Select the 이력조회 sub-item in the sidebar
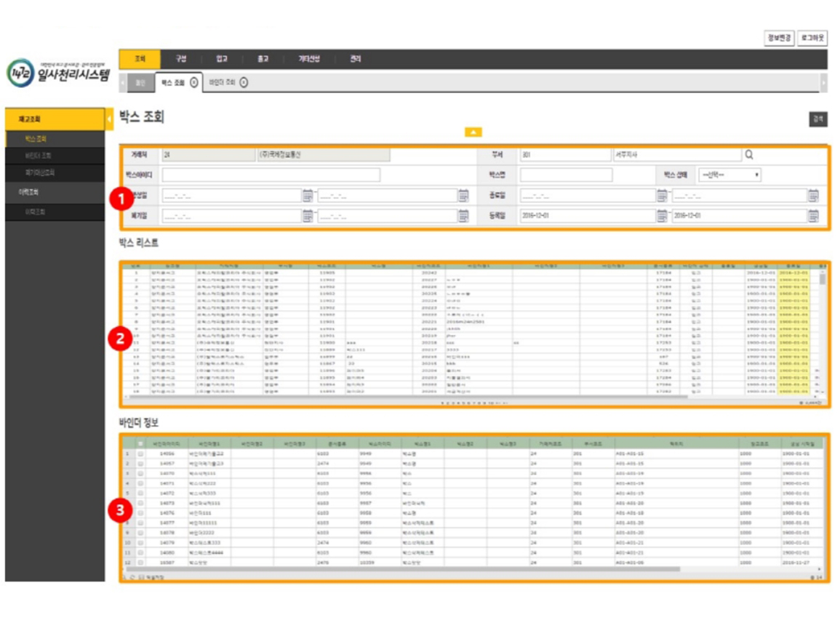Viewport: 840px width, 636px height. coord(55,212)
